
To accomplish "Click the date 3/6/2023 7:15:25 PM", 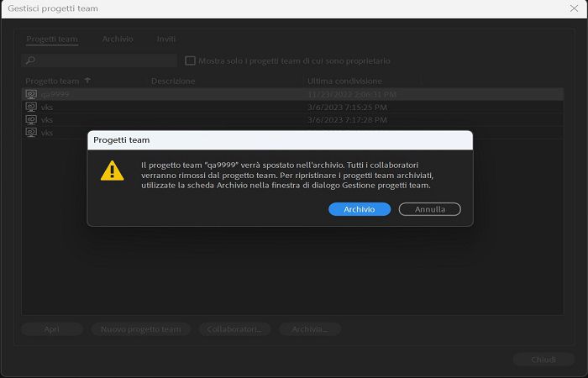I will (x=347, y=108).
